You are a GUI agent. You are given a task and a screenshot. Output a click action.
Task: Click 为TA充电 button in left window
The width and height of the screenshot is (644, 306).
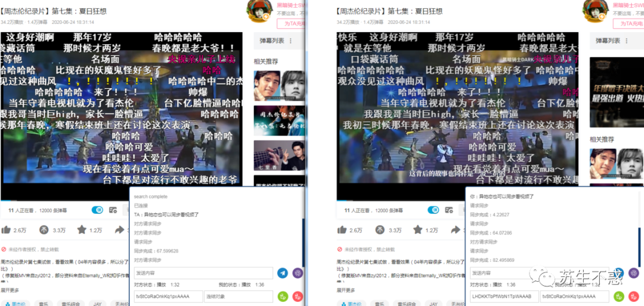(291, 24)
